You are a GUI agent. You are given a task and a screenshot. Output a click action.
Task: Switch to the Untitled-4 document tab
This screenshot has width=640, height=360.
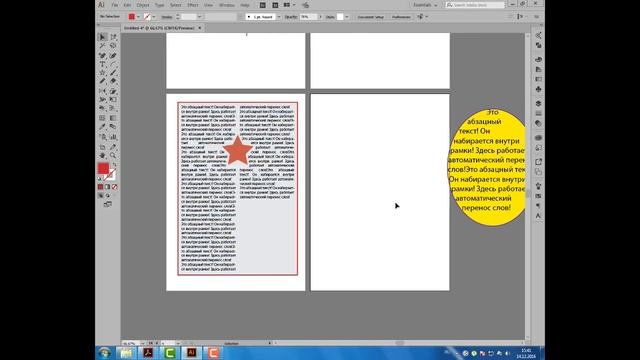159,28
